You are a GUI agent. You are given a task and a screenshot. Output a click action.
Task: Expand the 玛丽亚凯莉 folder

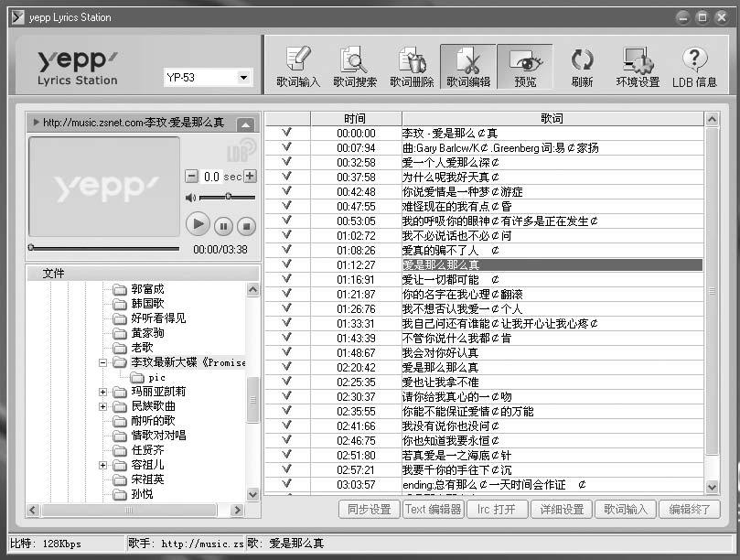click(102, 392)
